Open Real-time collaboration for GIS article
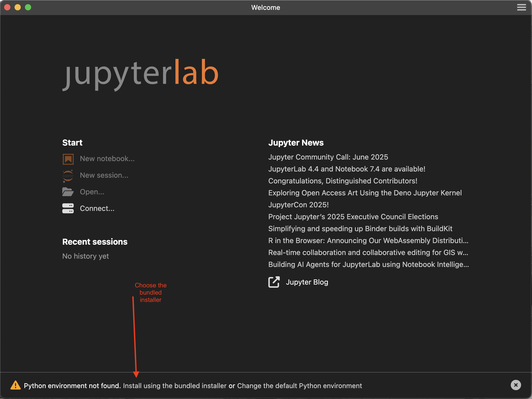The width and height of the screenshot is (532, 399). [x=369, y=253]
